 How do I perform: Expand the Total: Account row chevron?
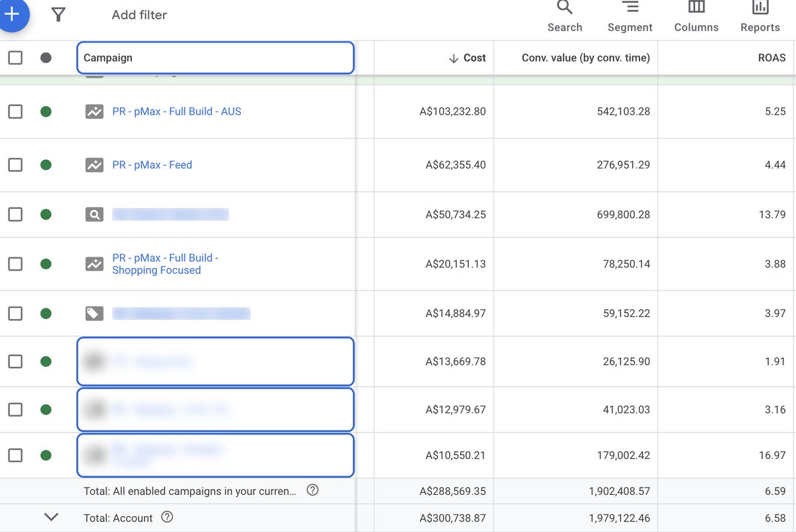52,517
